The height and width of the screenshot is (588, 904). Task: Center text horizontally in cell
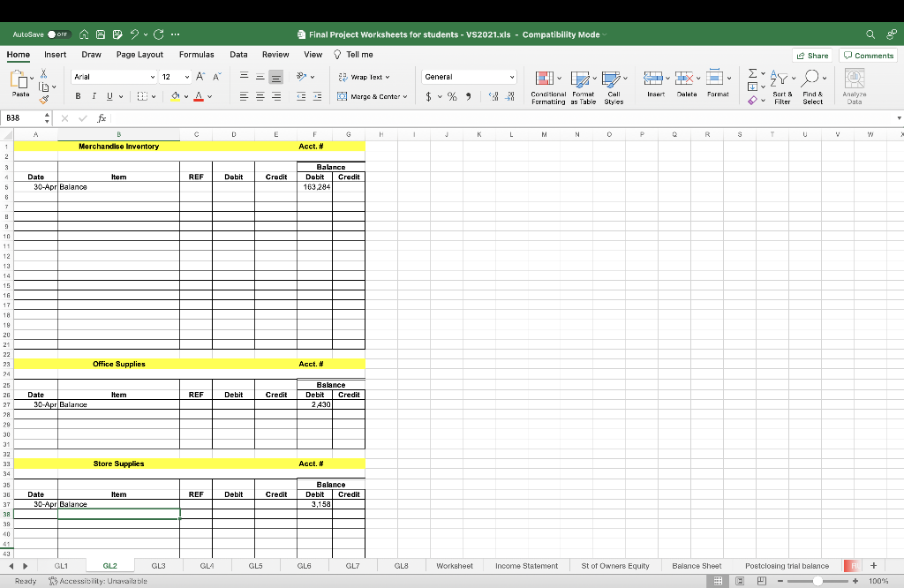click(x=260, y=96)
